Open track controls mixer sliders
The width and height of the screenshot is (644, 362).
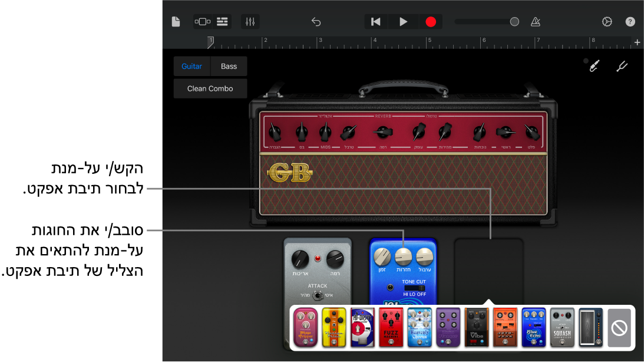pyautogui.click(x=250, y=22)
